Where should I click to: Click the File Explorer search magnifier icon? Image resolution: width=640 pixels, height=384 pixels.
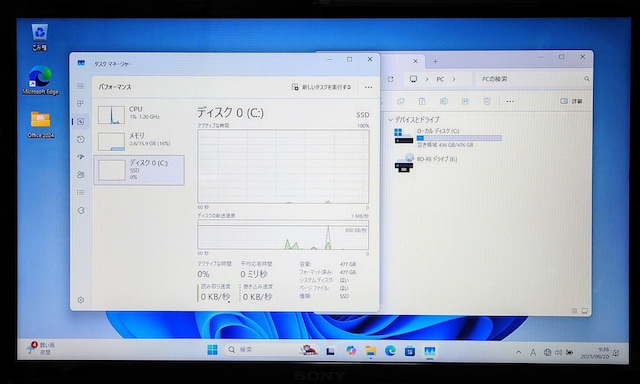tap(587, 79)
